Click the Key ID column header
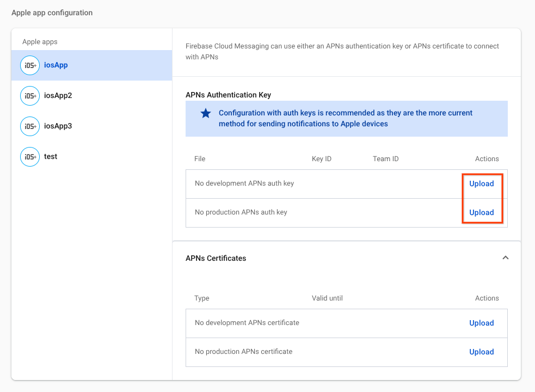535x392 pixels. pos(321,159)
